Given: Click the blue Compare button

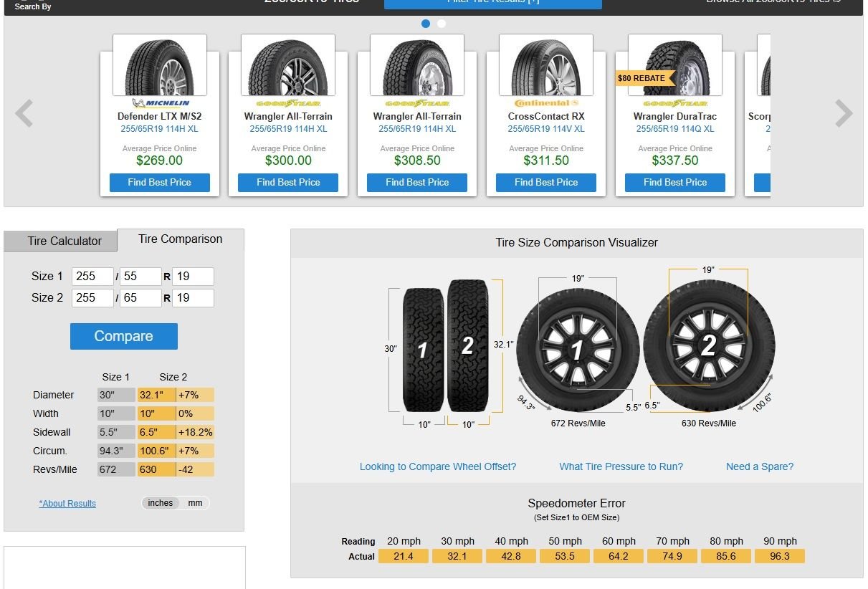Looking at the screenshot, I should point(124,336).
